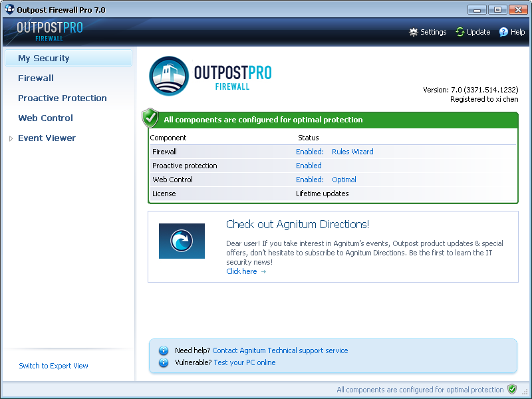Open the Firewall section in sidebar
532x399 pixels.
click(x=36, y=78)
